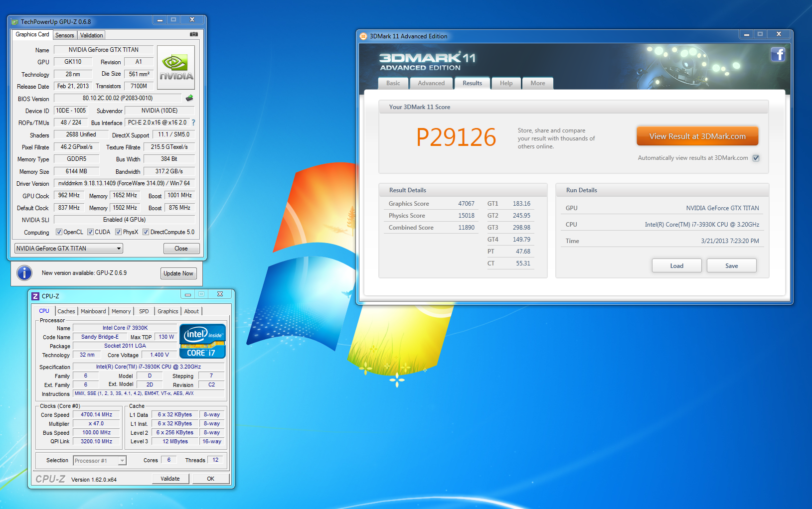
Task: Select the CPU tab in CPU-Z
Action: (44, 311)
